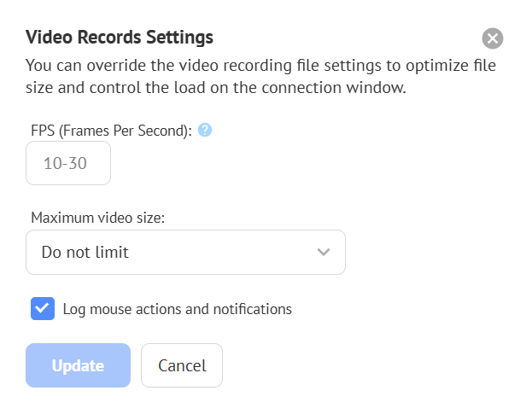Screen dimensions: 532x414
Task: Click the 'Log mouse actions and notifications' label
Action: tap(177, 309)
